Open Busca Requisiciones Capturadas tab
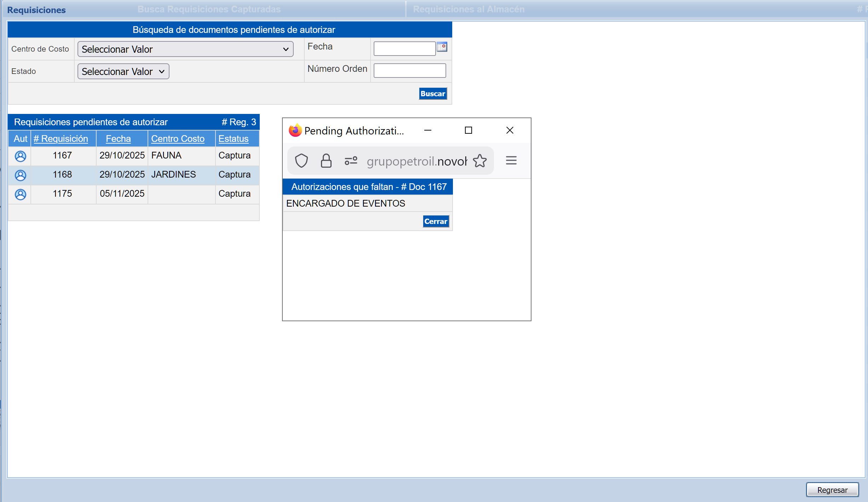 tap(209, 9)
